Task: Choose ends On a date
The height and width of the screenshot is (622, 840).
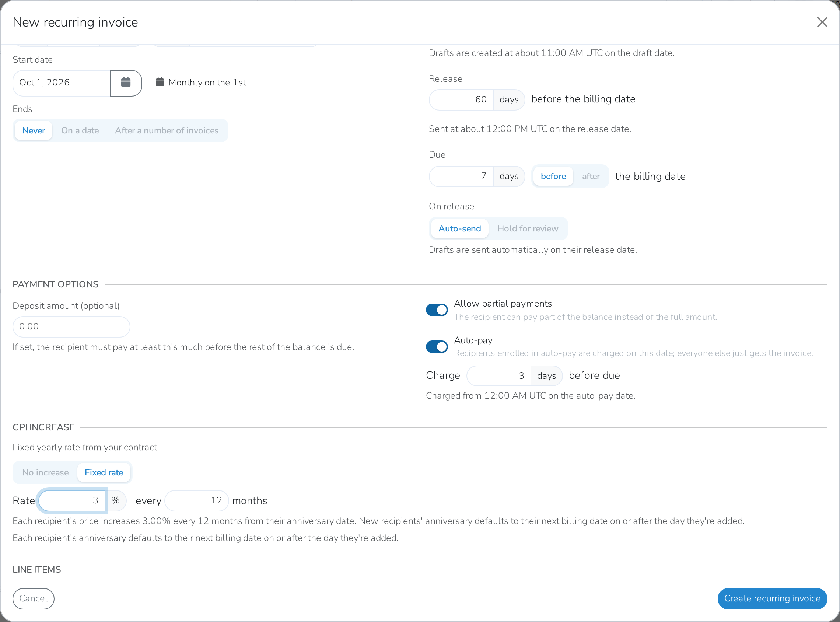Action: [80, 131]
